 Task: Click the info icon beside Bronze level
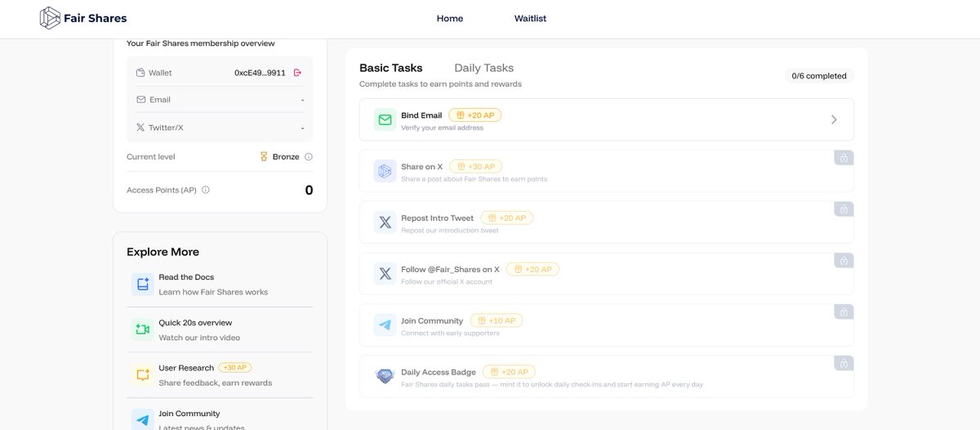point(309,157)
